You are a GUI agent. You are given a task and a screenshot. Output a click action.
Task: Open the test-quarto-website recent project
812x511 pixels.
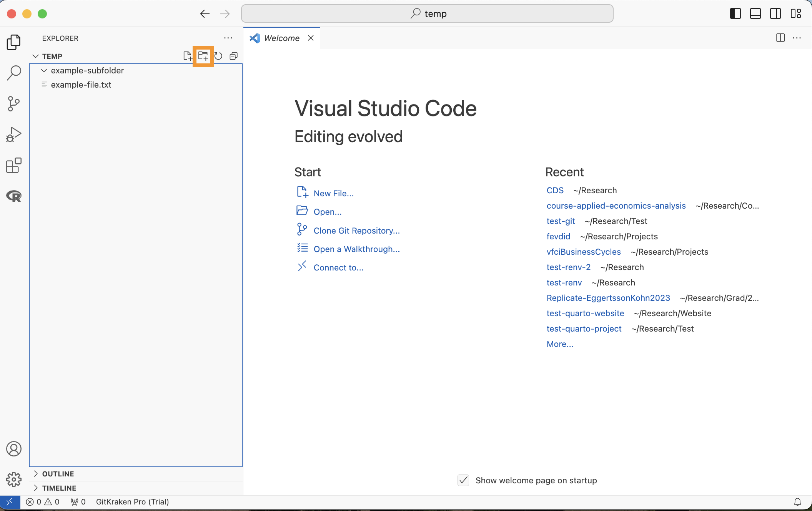point(585,313)
